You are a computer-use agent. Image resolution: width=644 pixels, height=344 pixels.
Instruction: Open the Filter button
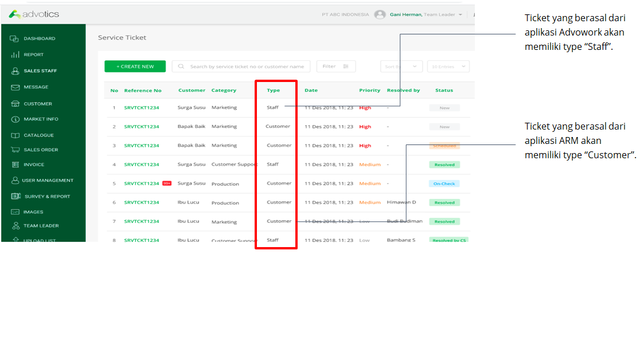336,67
